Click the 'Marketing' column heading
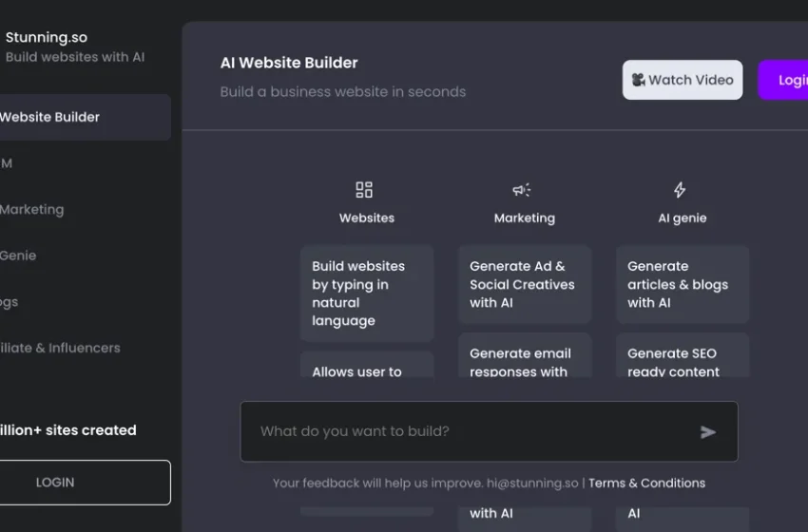Image resolution: width=808 pixels, height=532 pixels. (525, 218)
